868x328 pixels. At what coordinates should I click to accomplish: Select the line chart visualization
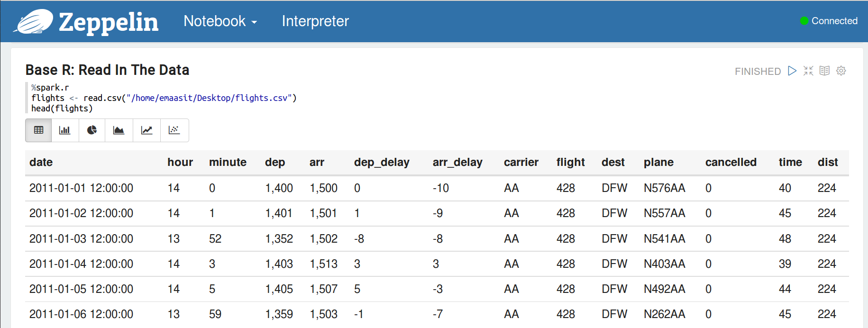click(x=147, y=130)
